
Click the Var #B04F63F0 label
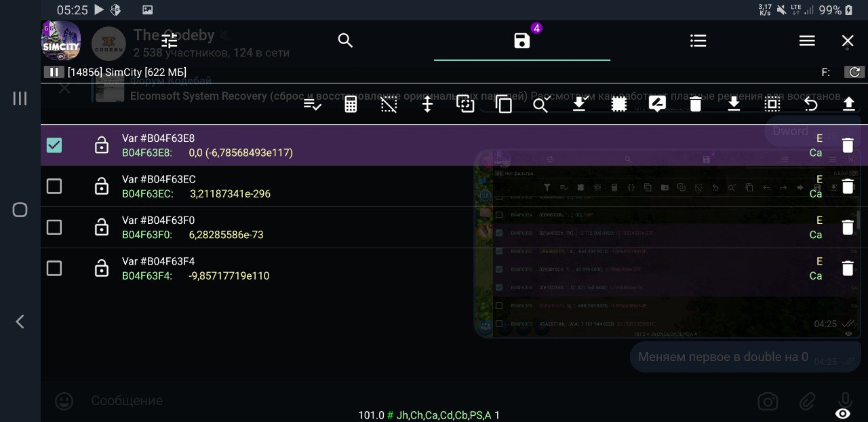(x=159, y=220)
